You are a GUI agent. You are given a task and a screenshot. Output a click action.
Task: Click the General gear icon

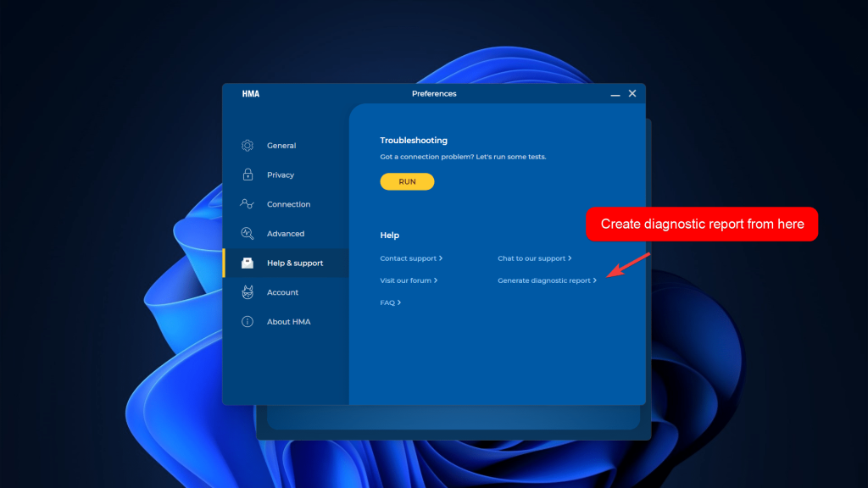click(x=248, y=146)
